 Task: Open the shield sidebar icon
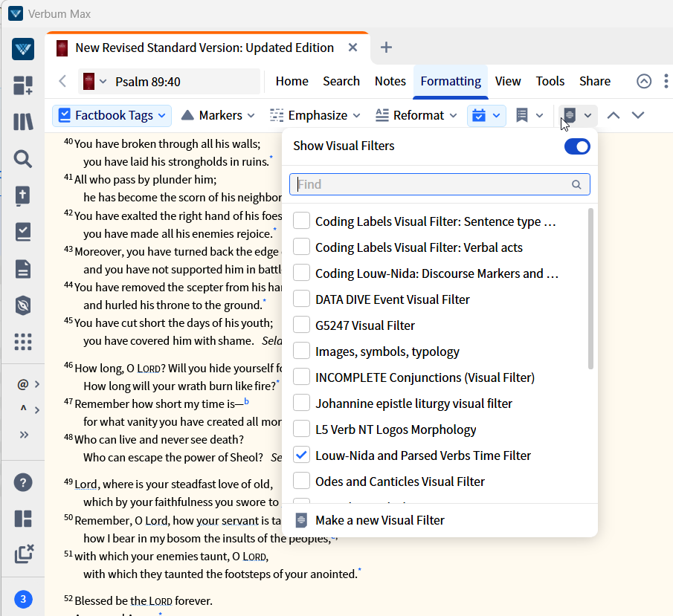[23, 306]
